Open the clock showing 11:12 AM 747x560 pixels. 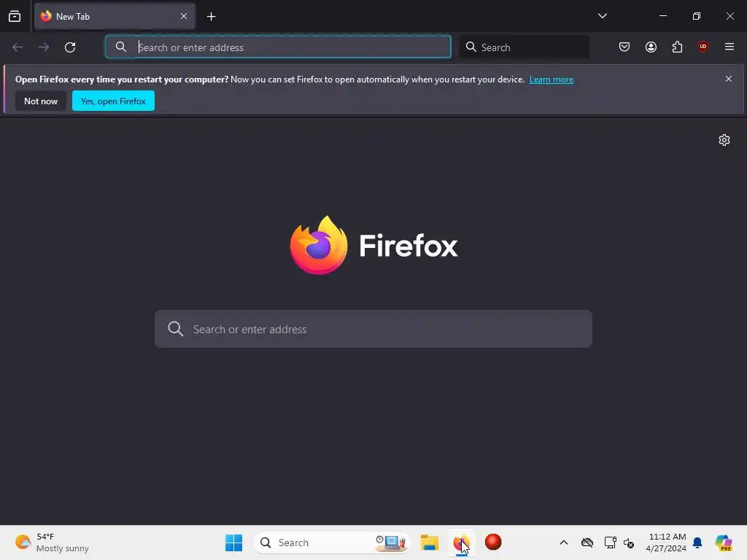coord(666,542)
